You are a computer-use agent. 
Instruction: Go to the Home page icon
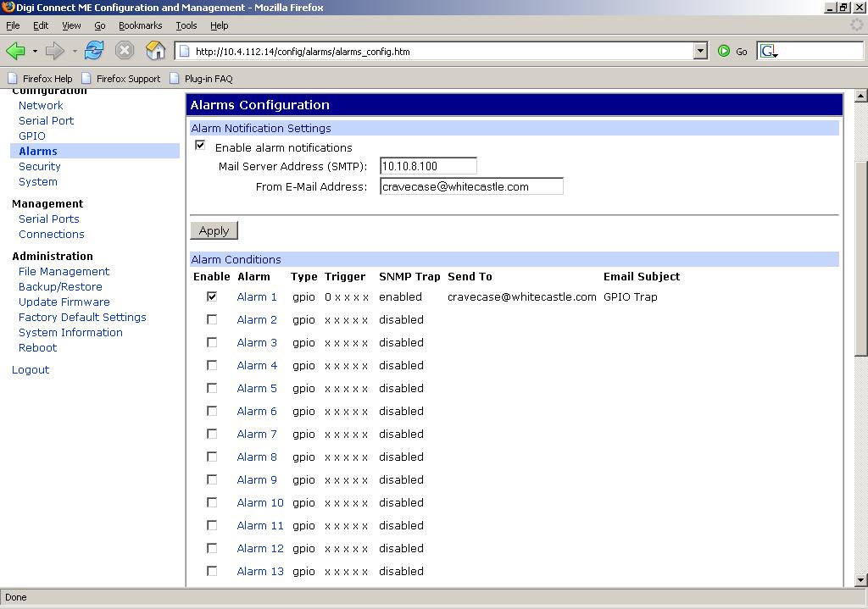coord(155,51)
